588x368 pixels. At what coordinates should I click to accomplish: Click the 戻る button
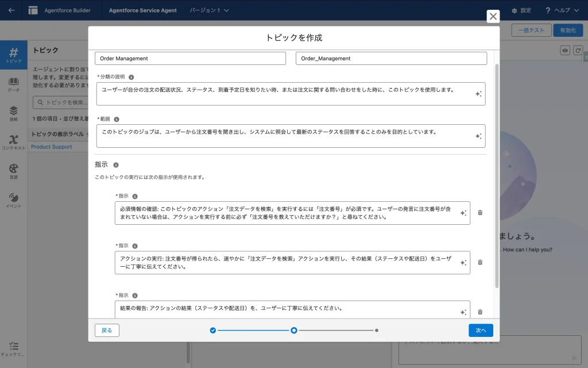coord(107,331)
